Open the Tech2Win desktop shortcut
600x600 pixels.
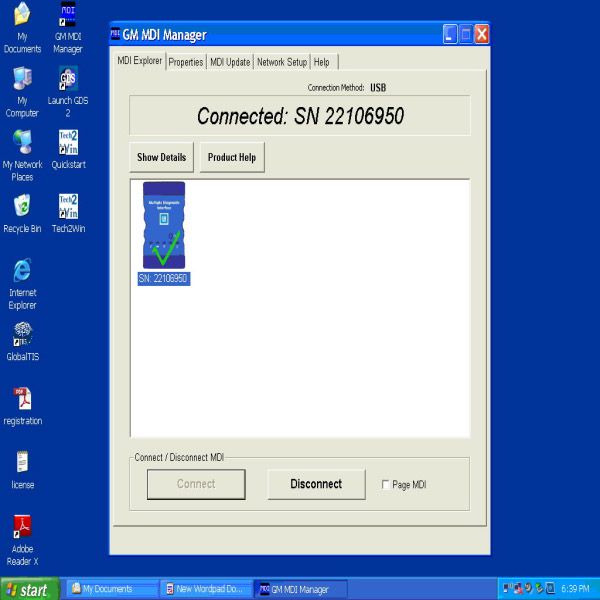[68, 207]
